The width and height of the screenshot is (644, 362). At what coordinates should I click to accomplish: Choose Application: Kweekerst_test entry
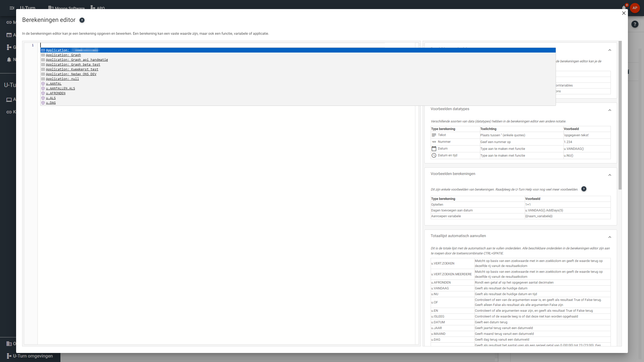[72, 69]
